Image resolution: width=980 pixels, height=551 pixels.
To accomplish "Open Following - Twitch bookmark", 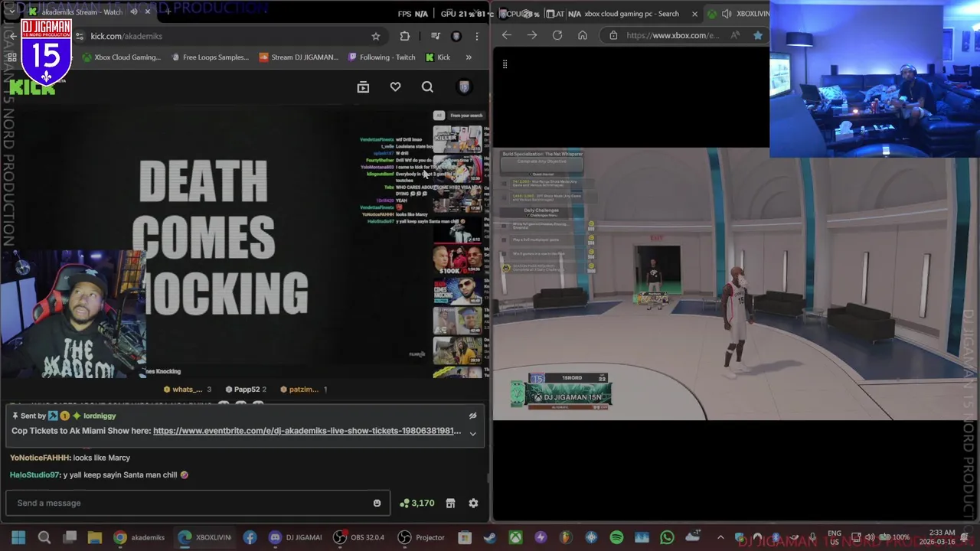I will click(381, 57).
